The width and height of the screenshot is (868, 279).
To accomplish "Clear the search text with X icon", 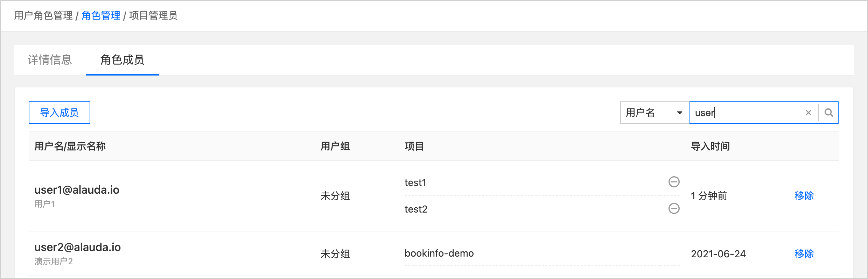I will pos(808,113).
